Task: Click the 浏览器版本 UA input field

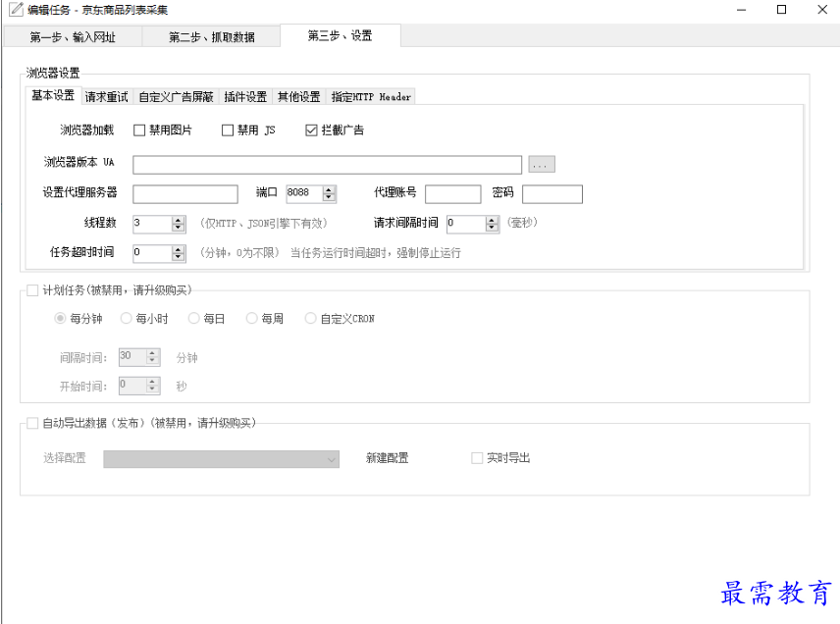Action: (x=328, y=165)
